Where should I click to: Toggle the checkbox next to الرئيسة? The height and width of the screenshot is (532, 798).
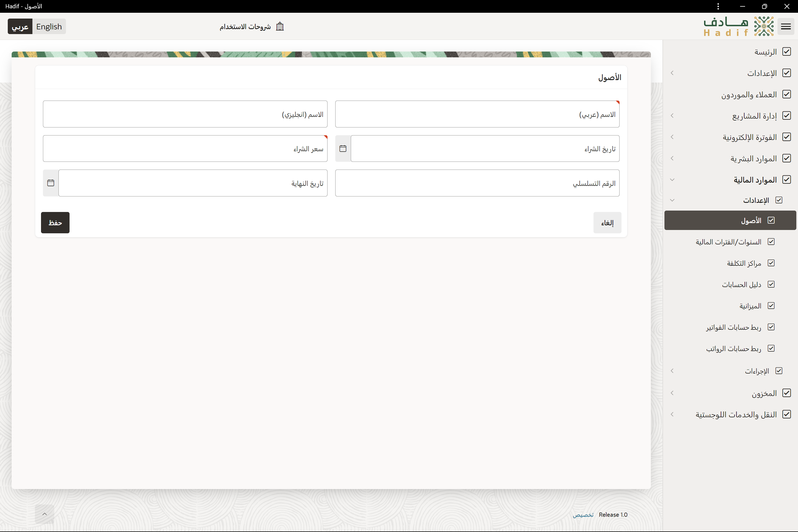point(787,51)
